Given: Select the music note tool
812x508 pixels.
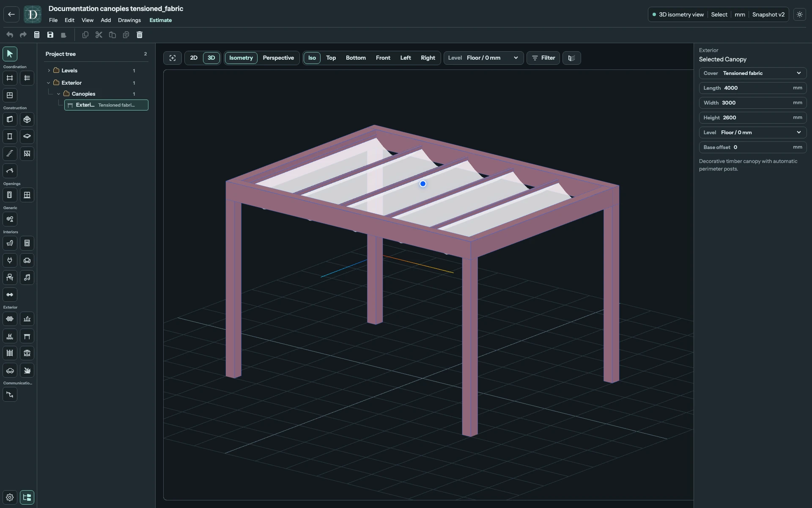Looking at the screenshot, I should (27, 278).
